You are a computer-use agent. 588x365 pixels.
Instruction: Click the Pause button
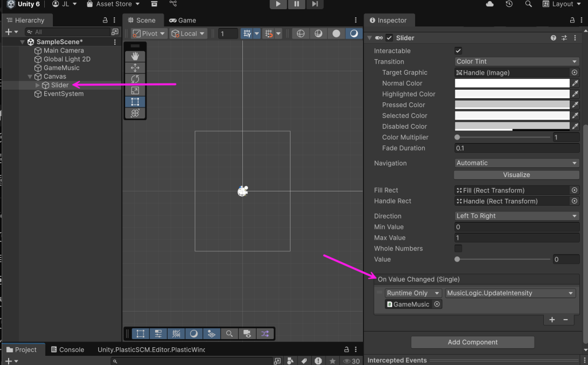[296, 4]
